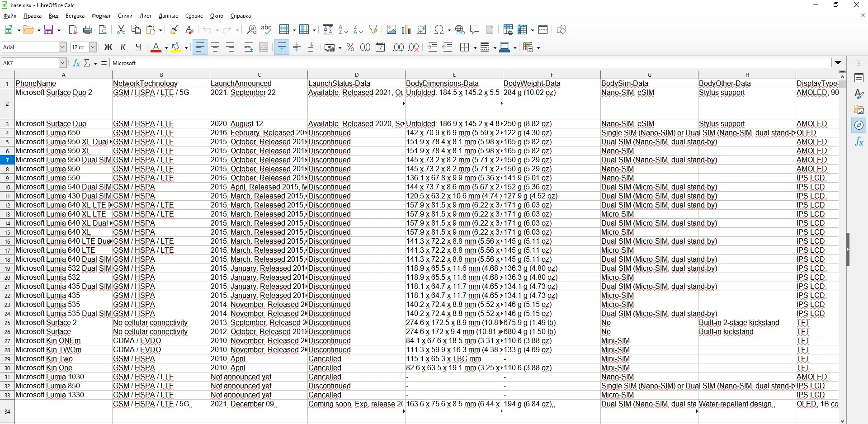
Task: Click the Open file folder icon
Action: (29, 30)
